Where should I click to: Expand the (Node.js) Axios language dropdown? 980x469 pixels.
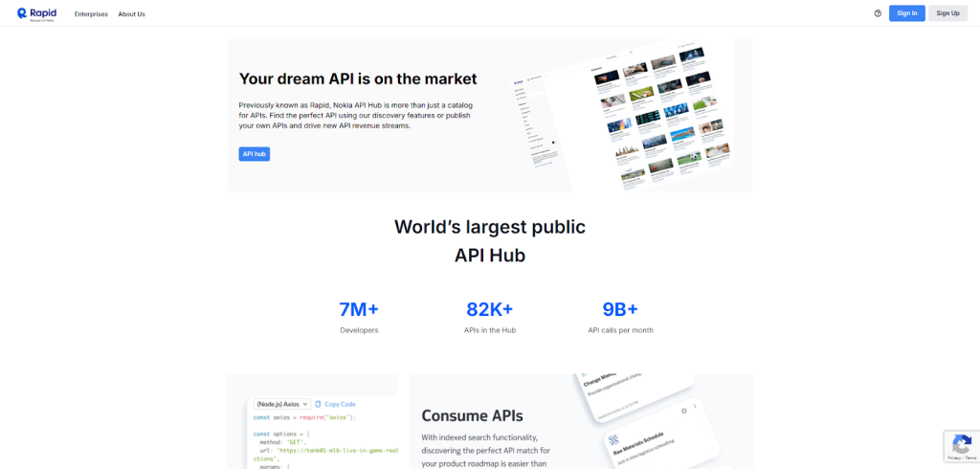pos(281,404)
